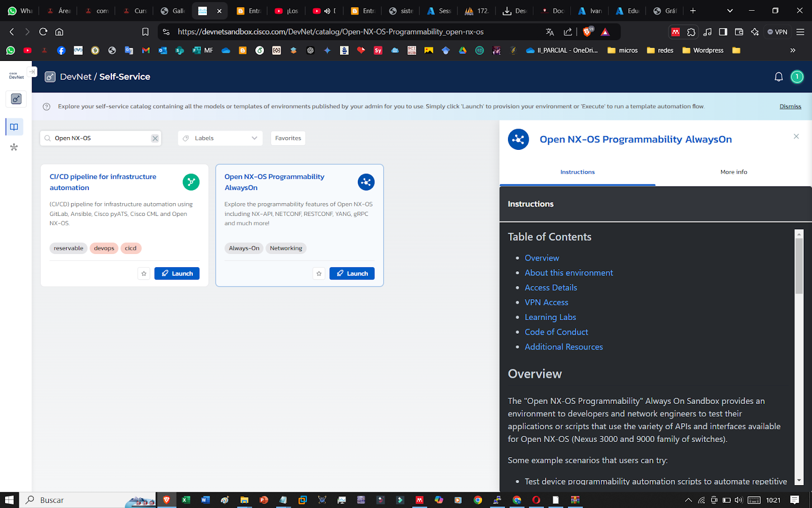Toggle browser sidebar panel icon

tap(723, 31)
